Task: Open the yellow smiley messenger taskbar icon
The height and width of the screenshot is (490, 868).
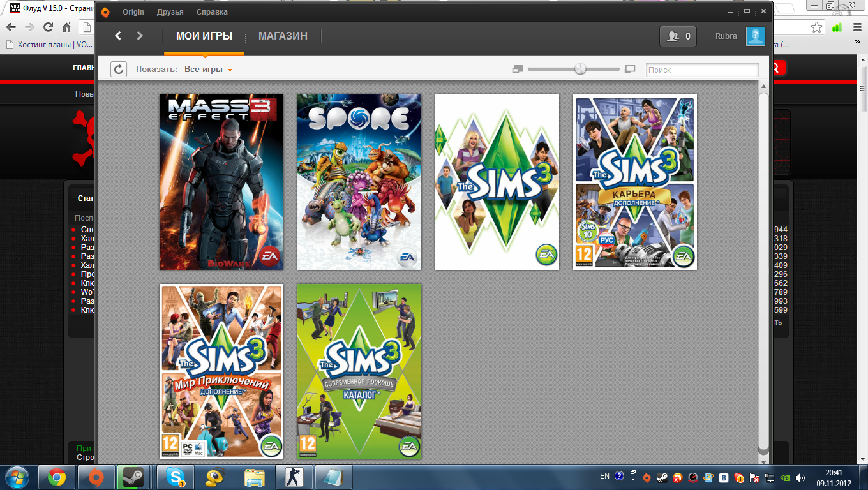Action: pyautogui.click(x=215, y=477)
